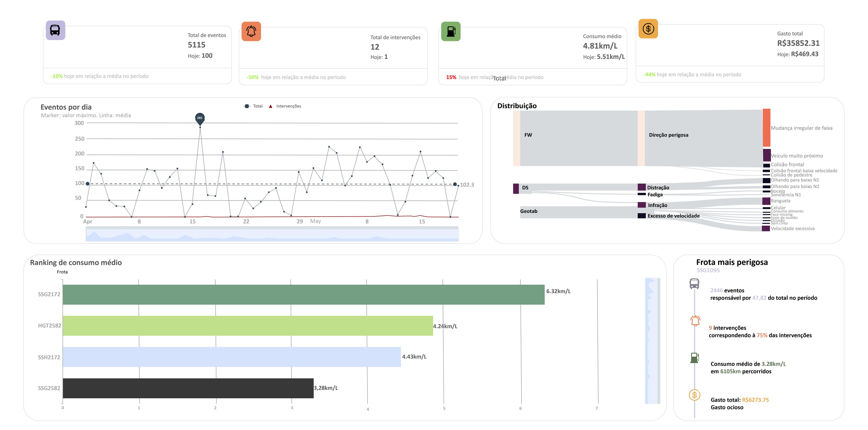Click the purple bus icon on events card
The image size is (868, 430).
(55, 30)
